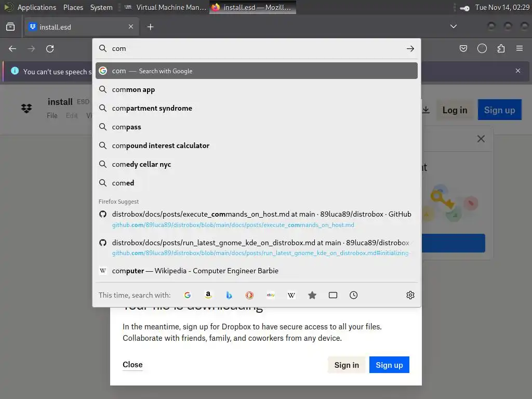532x399 pixels.
Task: Click the header Sign up button
Action: coord(499,110)
